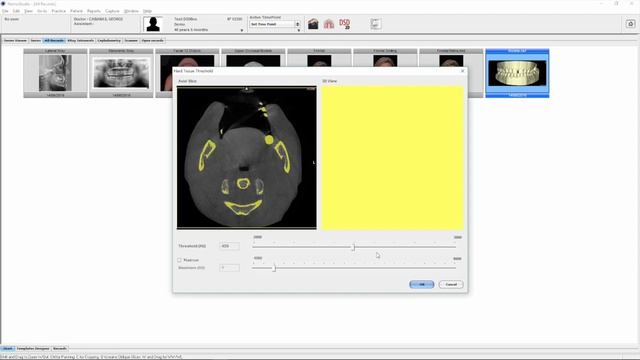Select the Panoramic Xray thumbnail
The height and width of the screenshot is (360, 640).
click(x=121, y=73)
